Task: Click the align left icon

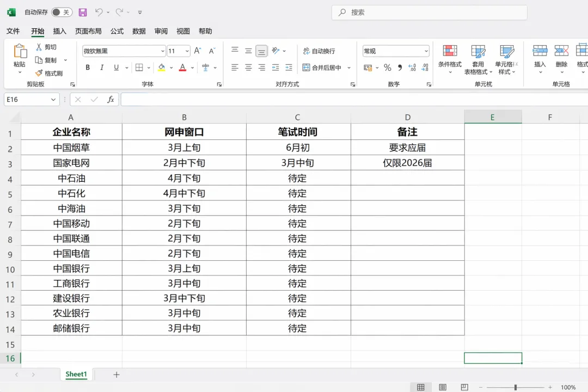Action: (235, 68)
